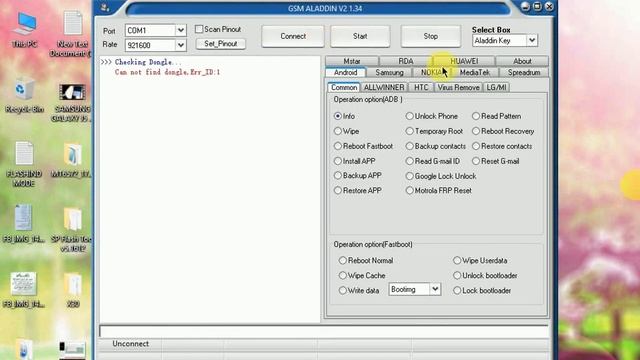640x360 pixels.
Task: Open the Booting partition dropdown
Action: tap(435, 289)
